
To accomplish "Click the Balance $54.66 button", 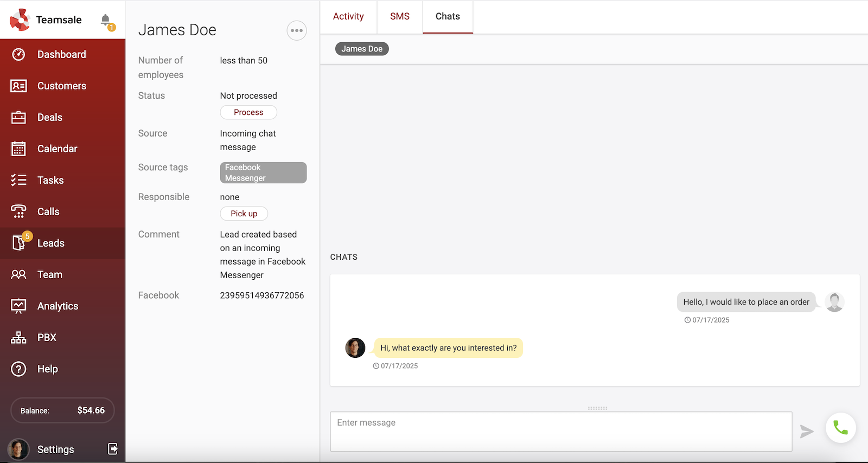I will [62, 410].
